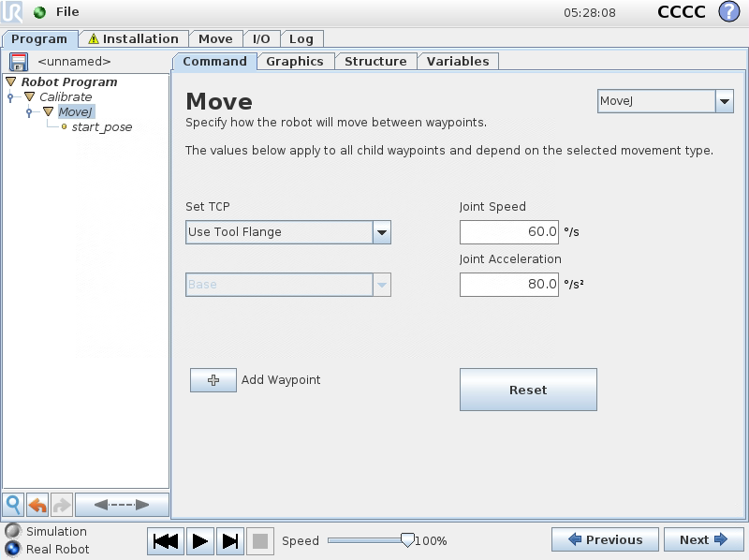The height and width of the screenshot is (560, 749).
Task: Click the plus icon for Add Waypoint
Action: click(x=213, y=380)
